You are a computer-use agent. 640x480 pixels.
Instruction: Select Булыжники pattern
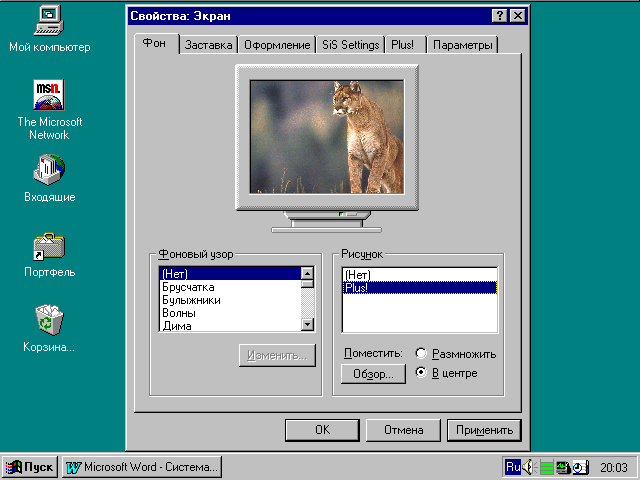click(230, 300)
